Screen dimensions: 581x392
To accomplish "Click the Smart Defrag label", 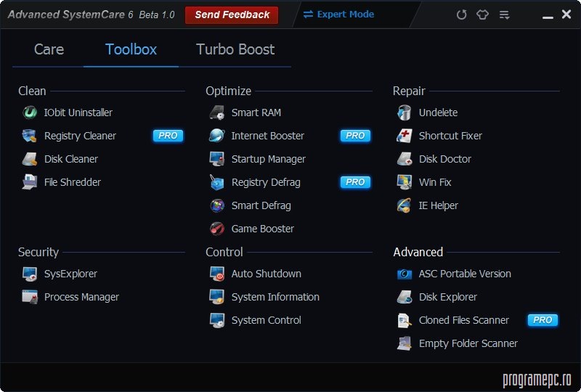I will [261, 205].
